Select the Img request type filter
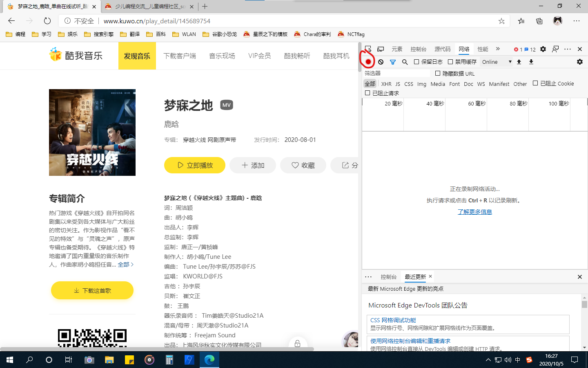 click(422, 84)
